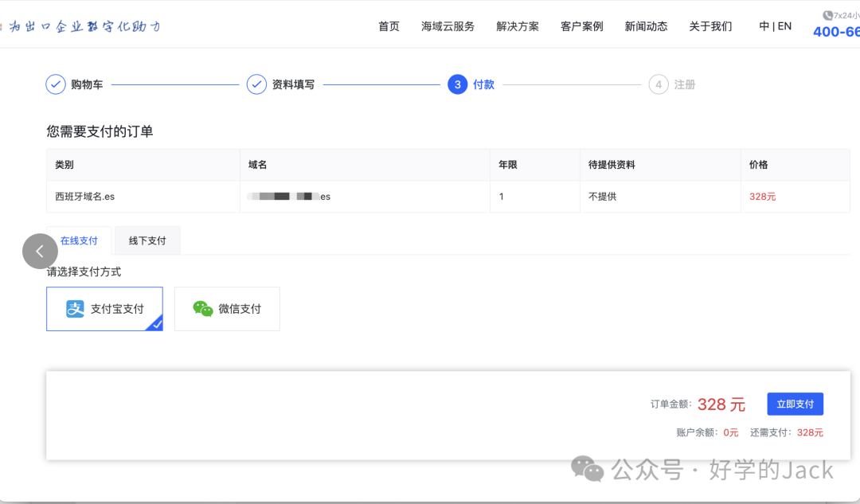Click the step 3 付款 circle indicator
This screenshot has height=504, width=860.
(456, 84)
